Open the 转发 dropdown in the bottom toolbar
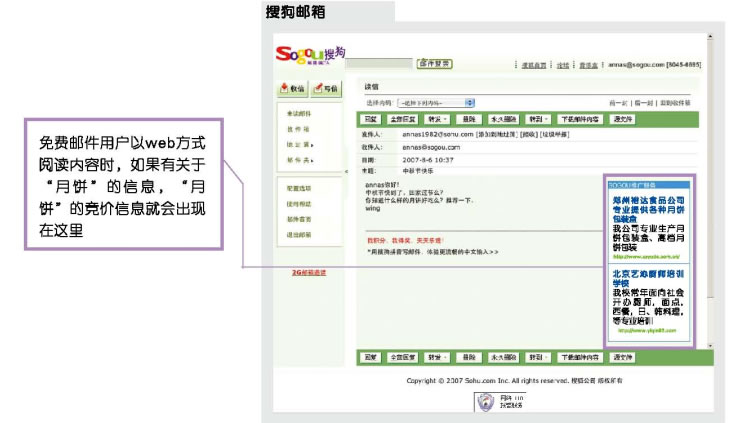729x423 pixels. pos(437,357)
